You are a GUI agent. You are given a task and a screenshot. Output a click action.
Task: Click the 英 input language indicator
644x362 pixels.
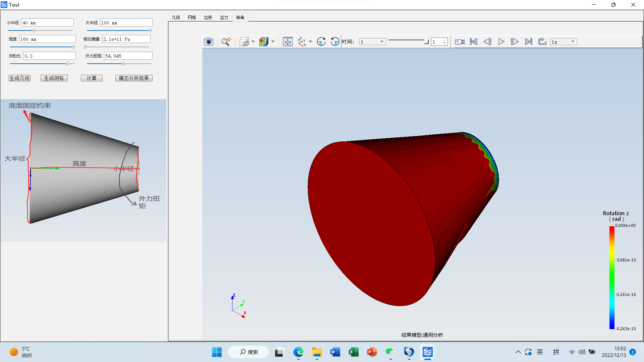(540, 352)
